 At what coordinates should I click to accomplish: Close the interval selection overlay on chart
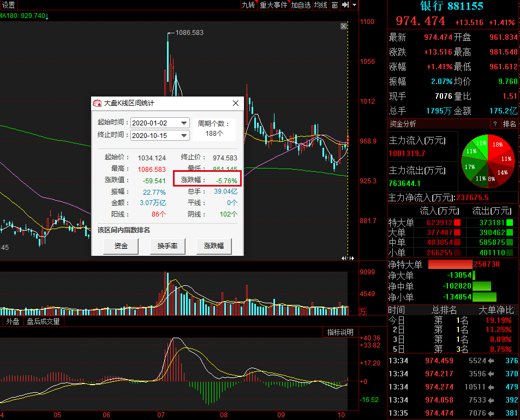(x=344, y=26)
